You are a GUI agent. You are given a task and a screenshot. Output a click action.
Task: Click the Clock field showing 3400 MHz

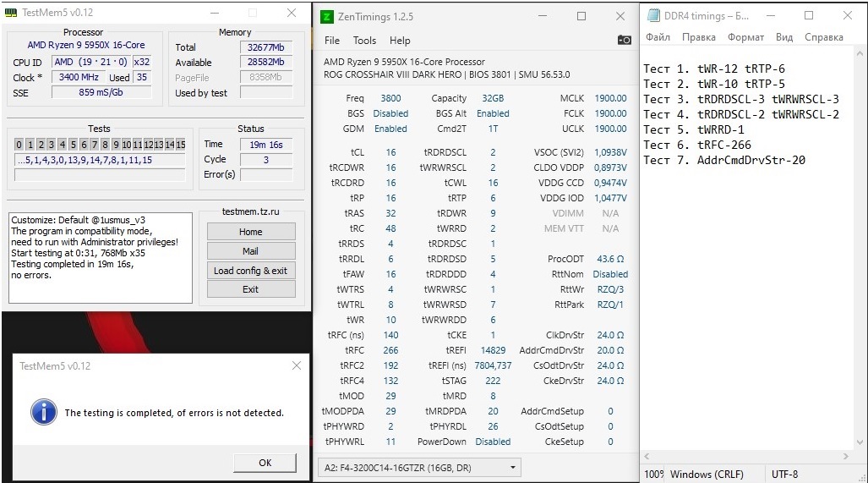[x=79, y=77]
